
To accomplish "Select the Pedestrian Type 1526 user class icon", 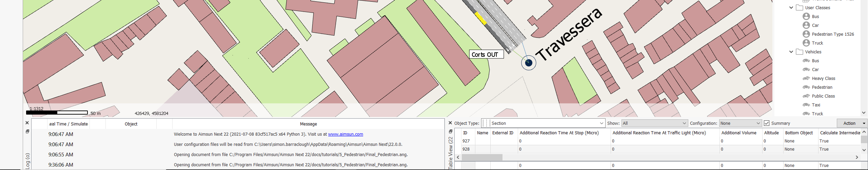I will (806, 34).
